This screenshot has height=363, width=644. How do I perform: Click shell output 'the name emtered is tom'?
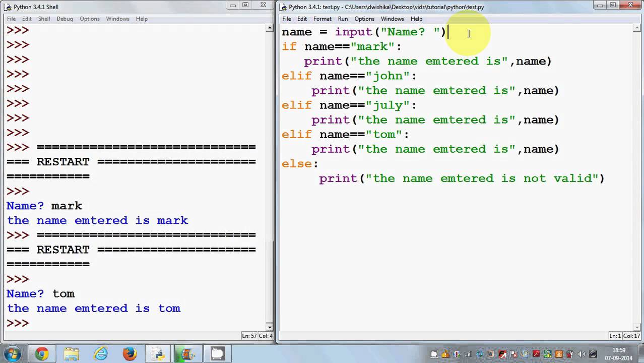pos(93,308)
